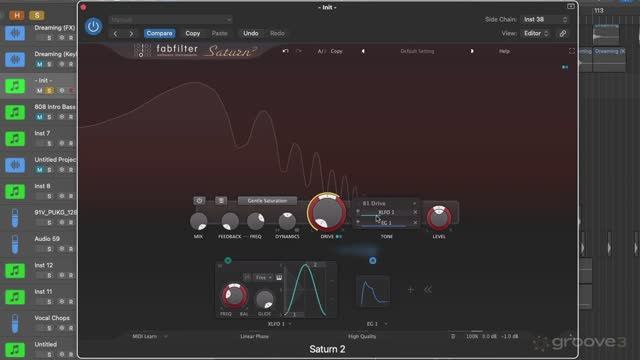
Task: Go to next preset with right arrow
Action: (x=131, y=33)
